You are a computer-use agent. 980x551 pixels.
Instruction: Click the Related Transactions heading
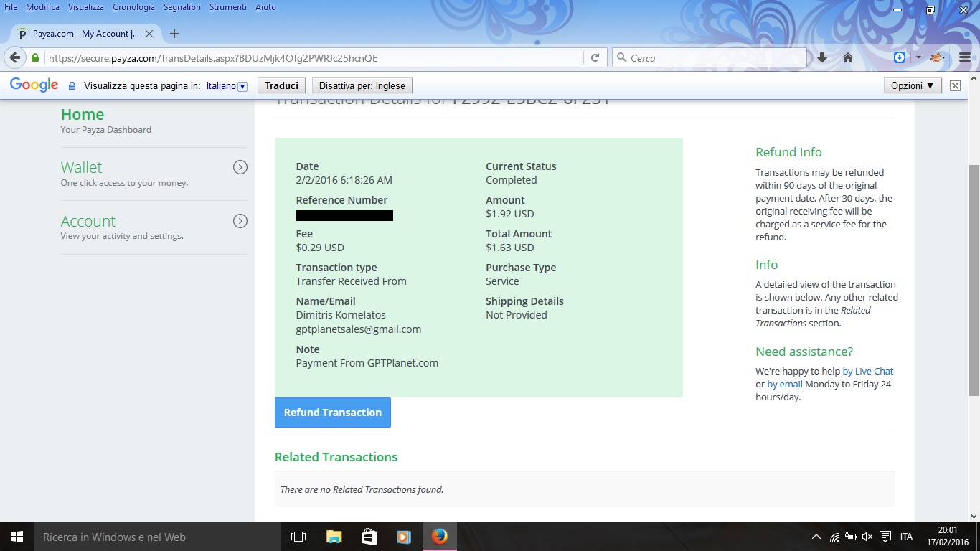point(336,457)
